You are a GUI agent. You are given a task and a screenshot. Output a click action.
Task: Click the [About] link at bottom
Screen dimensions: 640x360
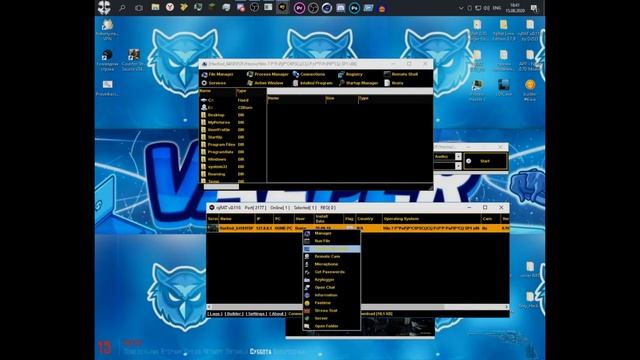(278, 314)
